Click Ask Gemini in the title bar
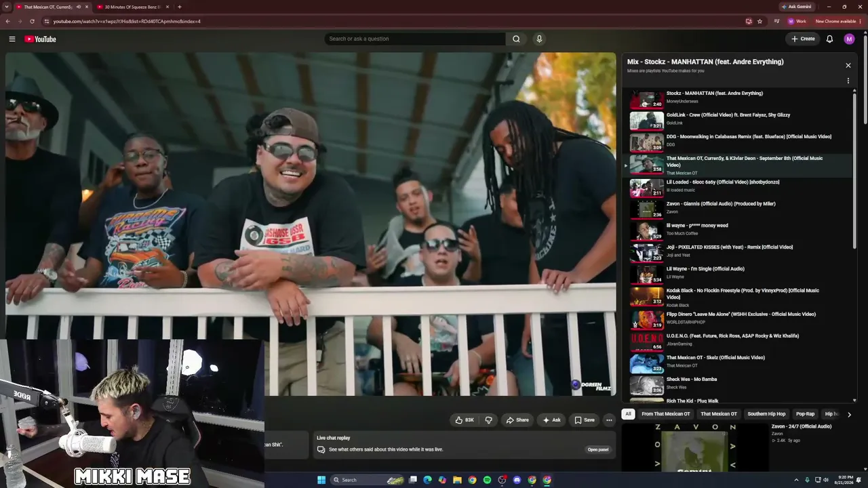 pos(796,7)
